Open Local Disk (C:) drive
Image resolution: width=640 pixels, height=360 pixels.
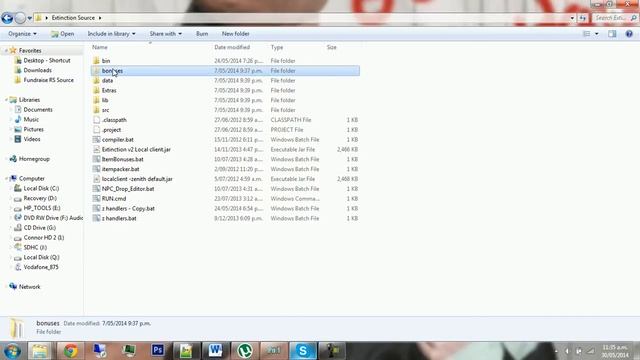(x=41, y=189)
